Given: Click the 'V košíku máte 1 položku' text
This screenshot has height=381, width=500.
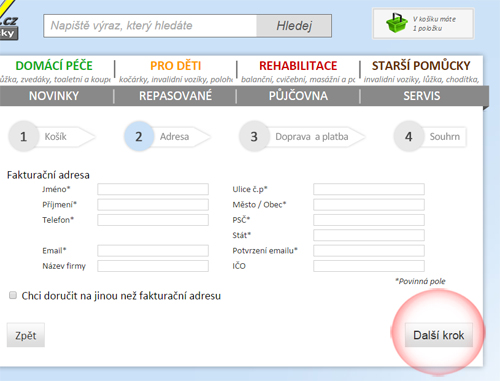Looking at the screenshot, I should (x=434, y=24).
